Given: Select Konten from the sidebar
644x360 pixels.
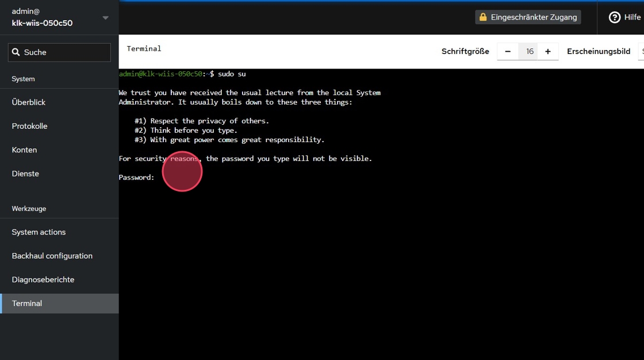Looking at the screenshot, I should [25, 150].
